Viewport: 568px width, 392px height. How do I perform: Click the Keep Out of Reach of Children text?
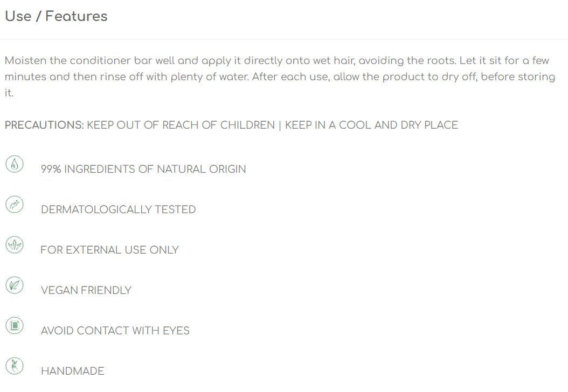coord(181,125)
